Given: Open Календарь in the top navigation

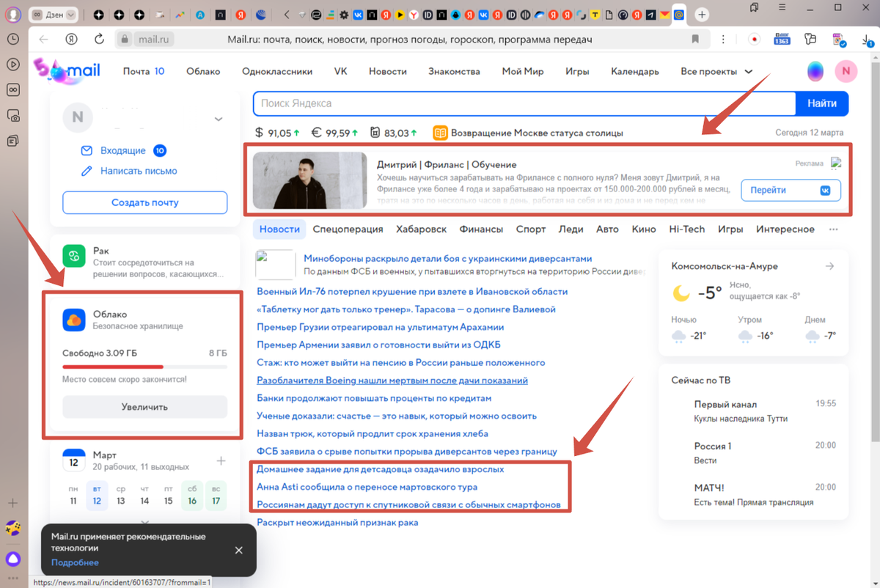Looking at the screenshot, I should (x=635, y=71).
